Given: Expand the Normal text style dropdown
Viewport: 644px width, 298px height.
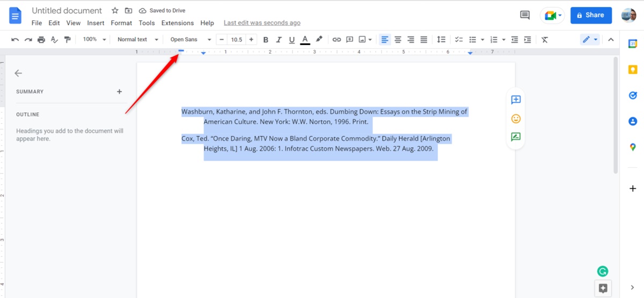Looking at the screenshot, I should (138, 40).
